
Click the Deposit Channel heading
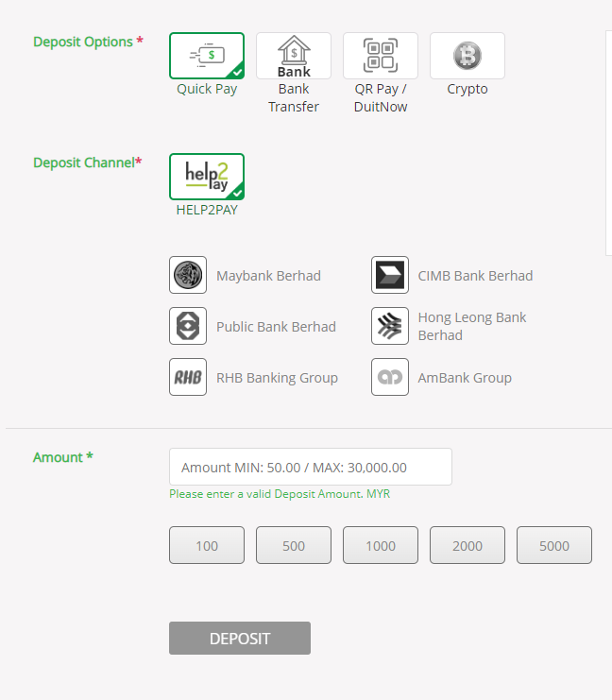tap(88, 162)
